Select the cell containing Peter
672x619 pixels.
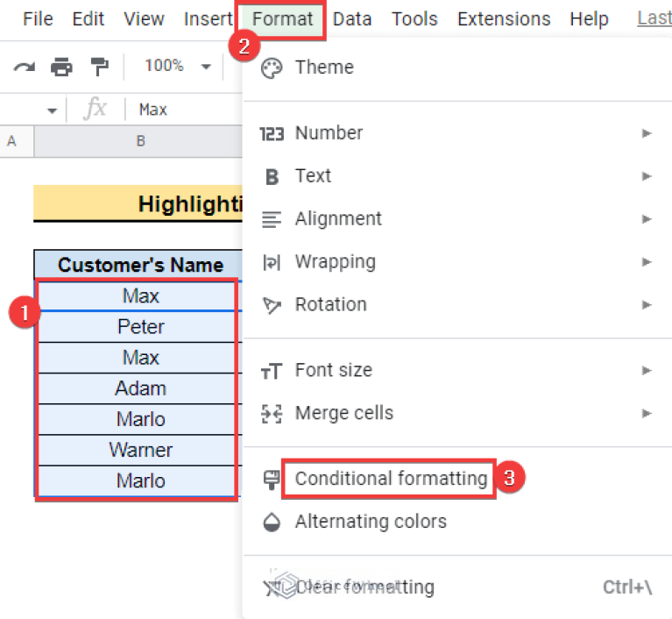140,327
